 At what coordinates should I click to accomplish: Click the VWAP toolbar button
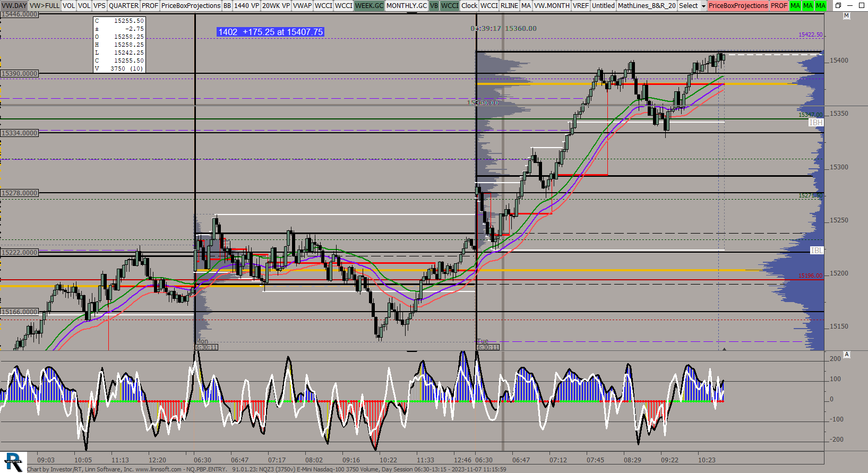302,5
